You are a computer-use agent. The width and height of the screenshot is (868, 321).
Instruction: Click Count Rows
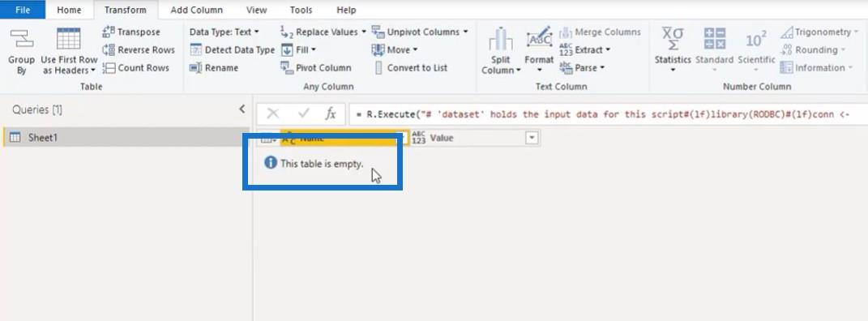click(135, 67)
